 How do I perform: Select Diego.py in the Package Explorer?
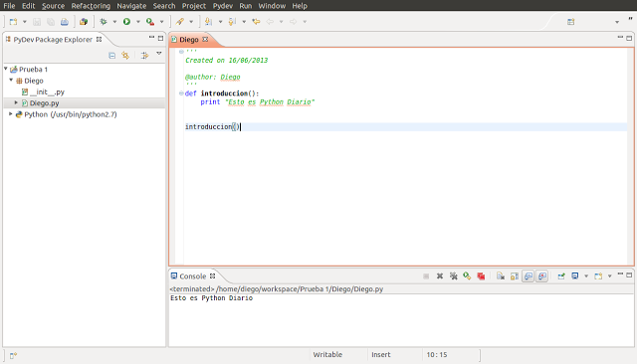(x=44, y=103)
